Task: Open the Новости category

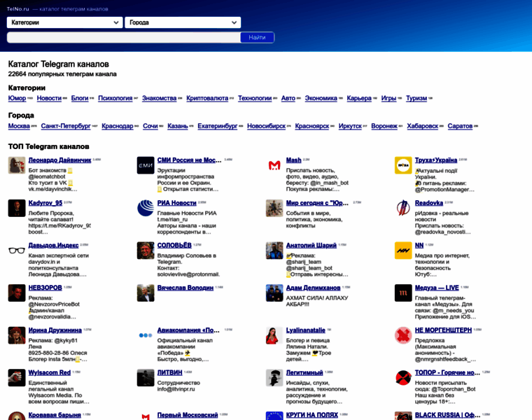Action: [49, 98]
